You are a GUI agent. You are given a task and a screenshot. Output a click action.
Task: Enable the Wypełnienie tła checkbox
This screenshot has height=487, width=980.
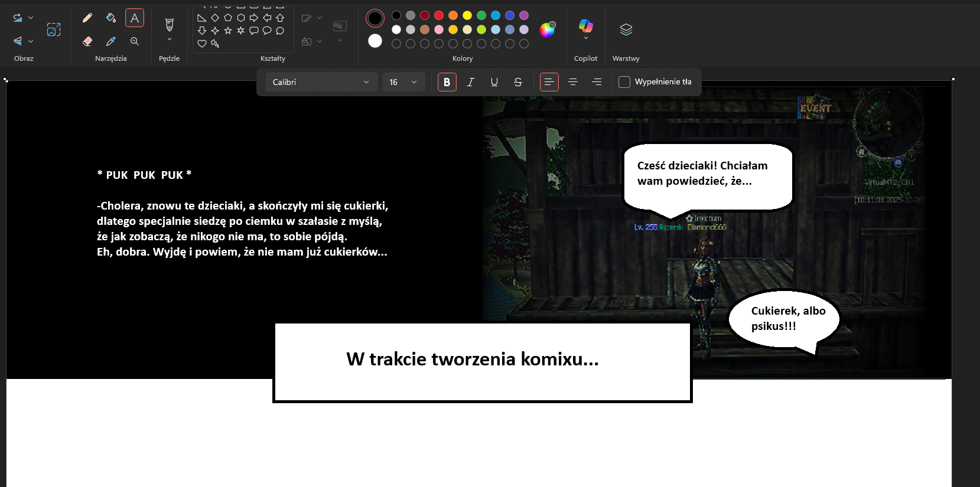pyautogui.click(x=624, y=82)
